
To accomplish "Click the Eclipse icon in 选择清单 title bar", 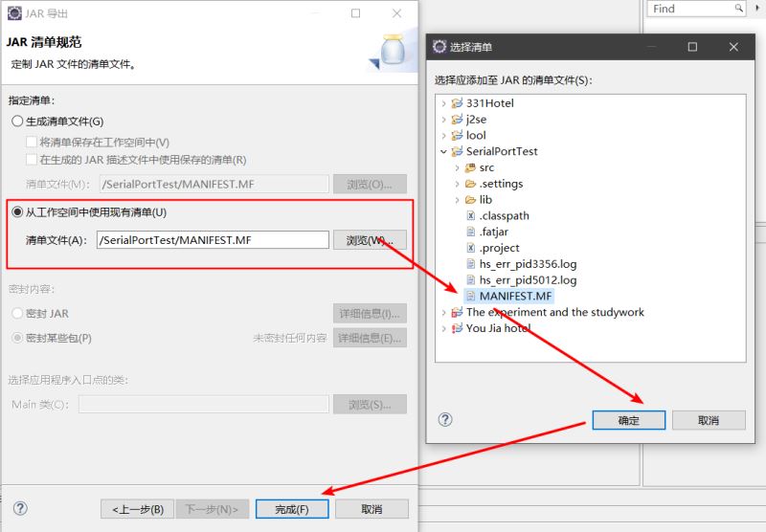I will (x=439, y=47).
